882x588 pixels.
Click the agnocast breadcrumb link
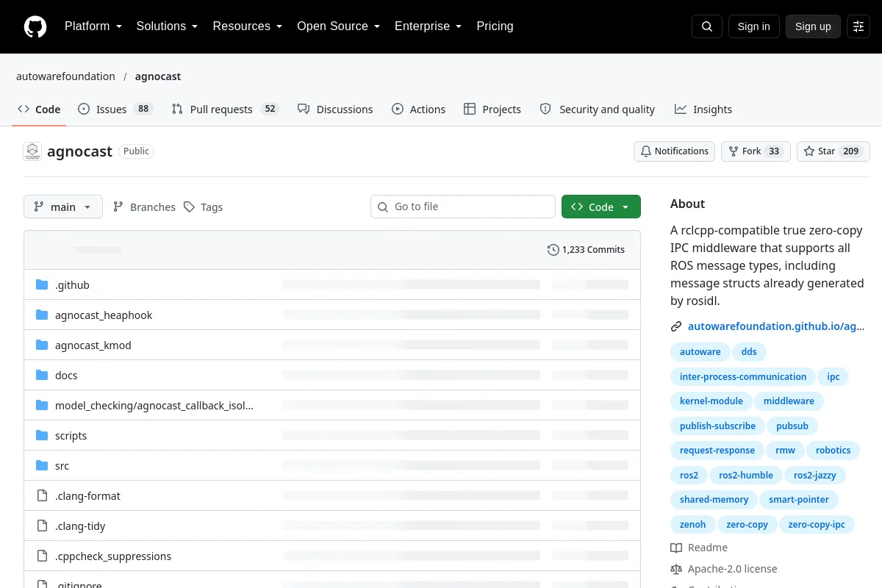158,76
